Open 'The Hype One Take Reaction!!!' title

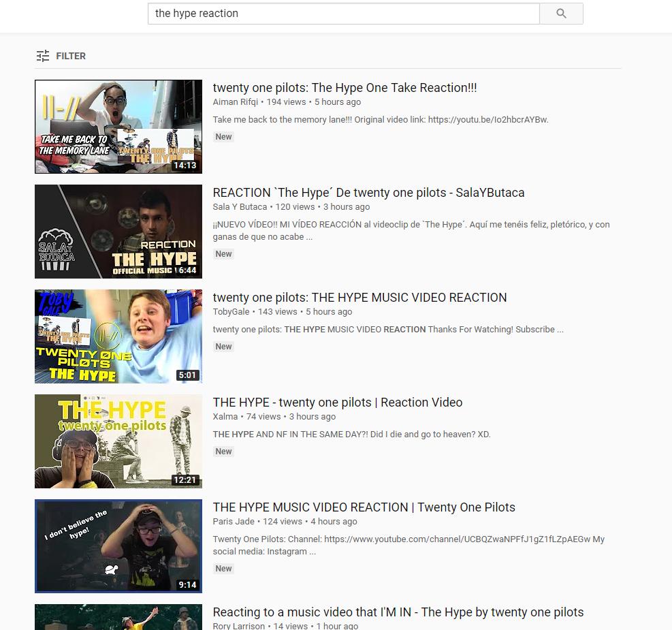point(345,88)
